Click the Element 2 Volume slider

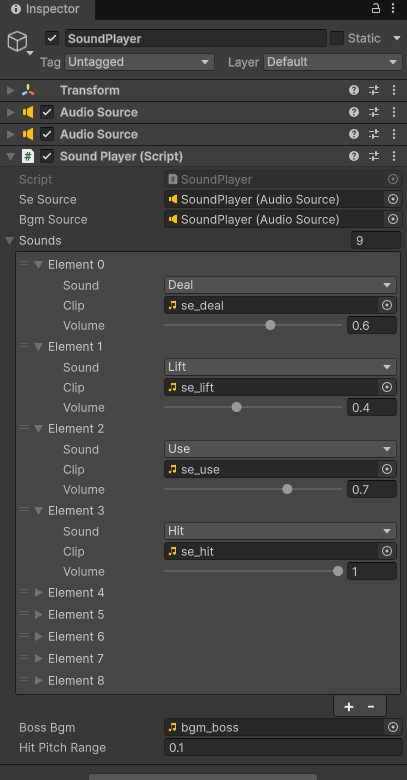click(x=253, y=489)
